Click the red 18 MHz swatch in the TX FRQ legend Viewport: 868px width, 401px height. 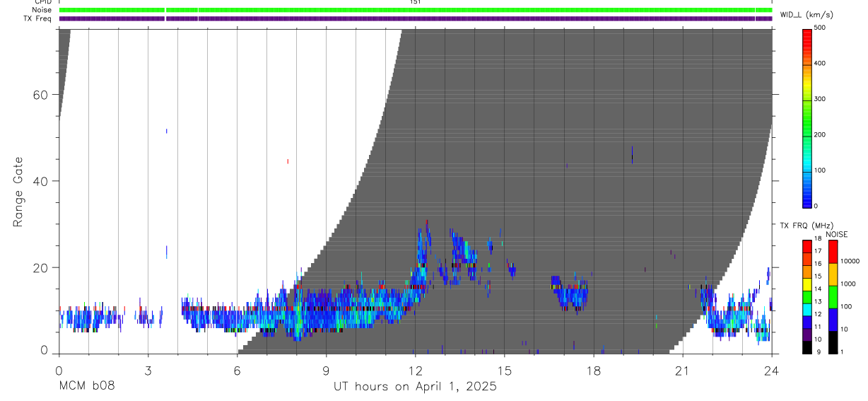tap(807, 246)
